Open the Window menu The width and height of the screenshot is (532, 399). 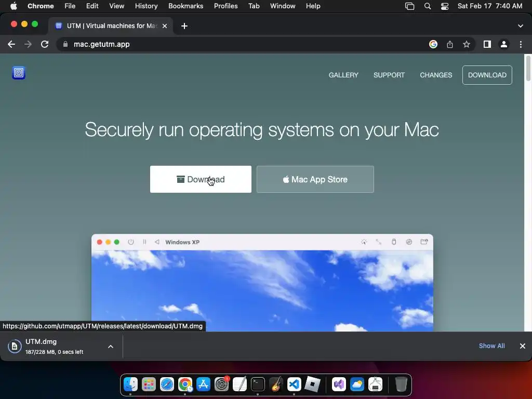click(x=283, y=6)
